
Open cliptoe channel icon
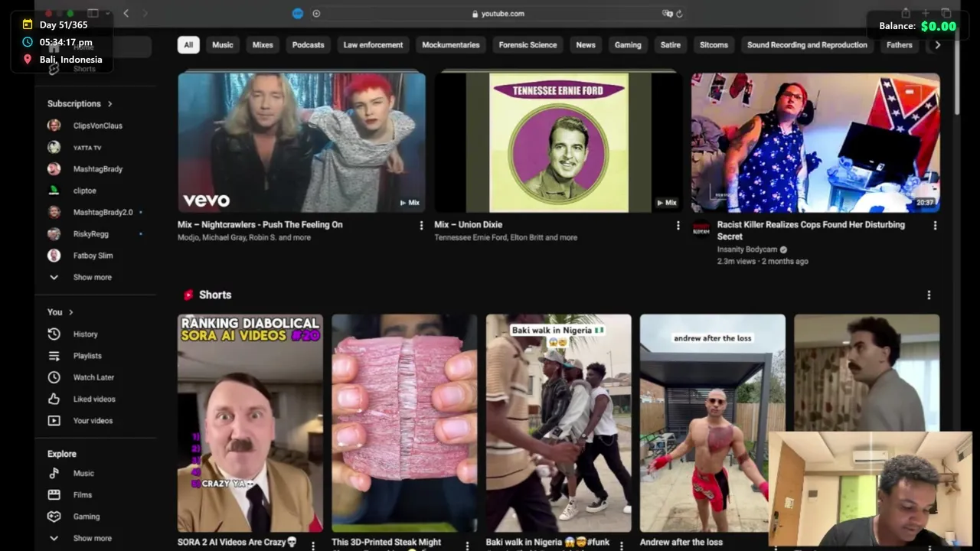[x=54, y=191]
